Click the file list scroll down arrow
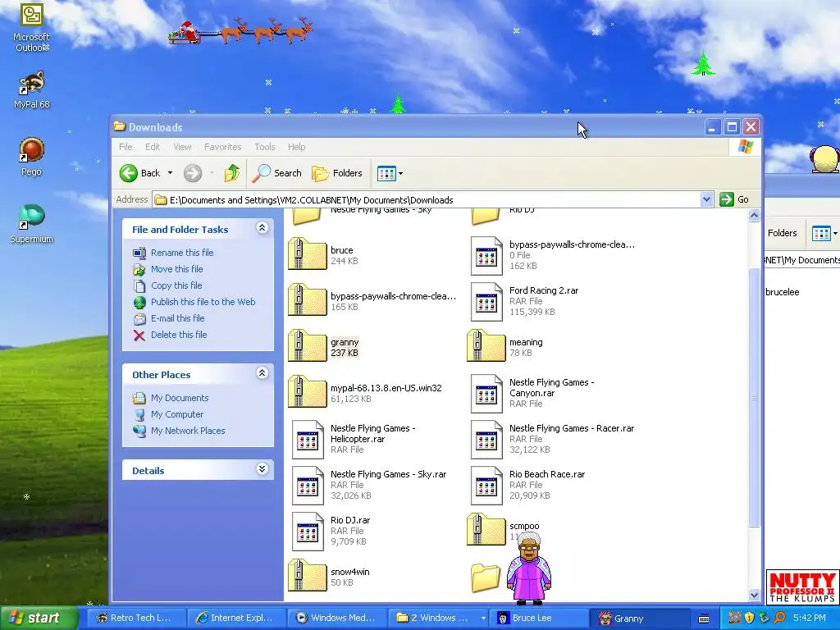Viewport: 840px width, 630px height. click(x=754, y=595)
